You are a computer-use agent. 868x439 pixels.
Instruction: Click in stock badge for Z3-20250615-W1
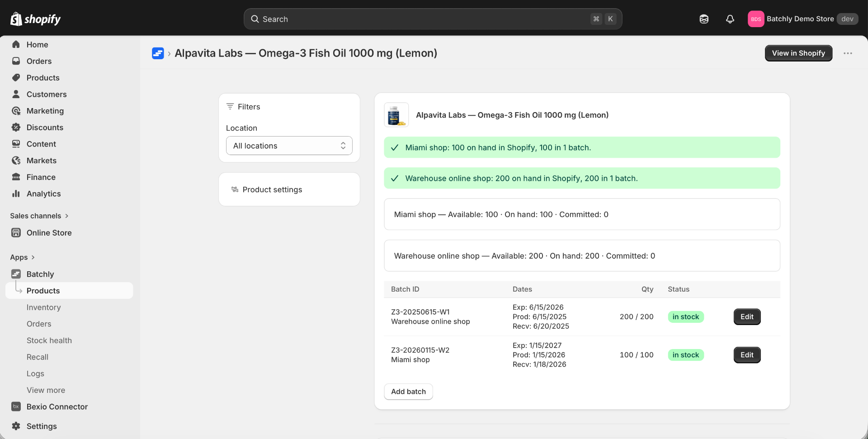[686, 317]
